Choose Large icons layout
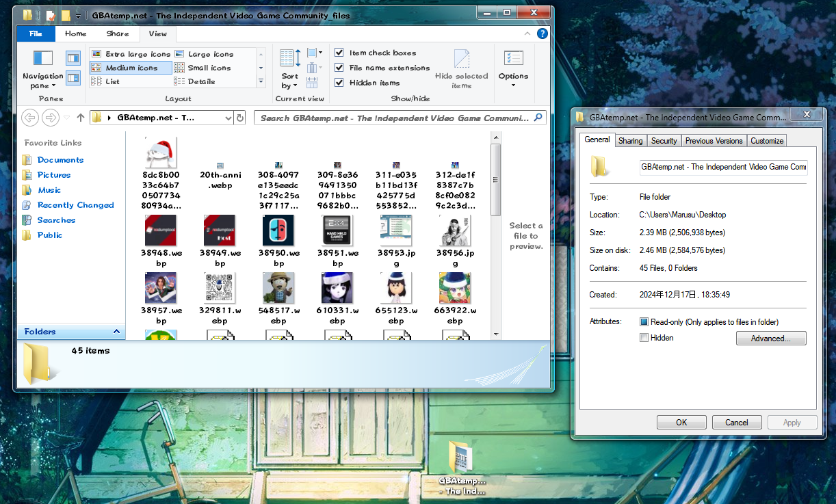Image resolution: width=836 pixels, height=504 pixels. pyautogui.click(x=204, y=54)
